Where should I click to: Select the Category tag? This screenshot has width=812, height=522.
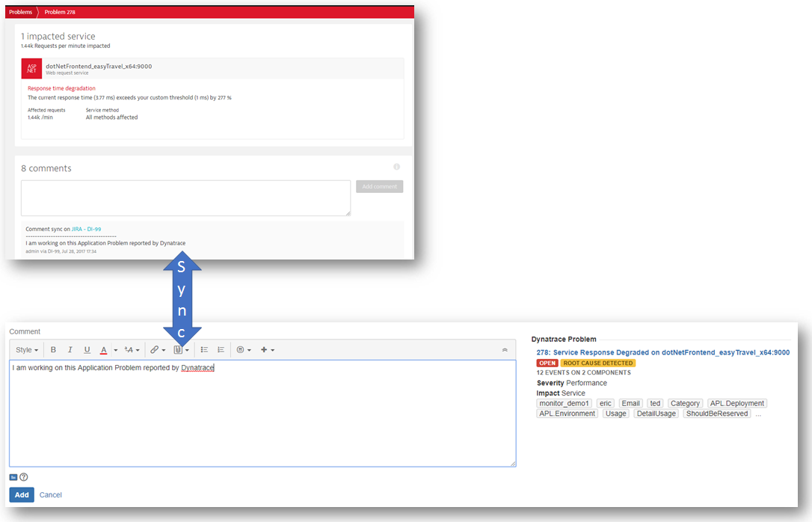click(685, 403)
